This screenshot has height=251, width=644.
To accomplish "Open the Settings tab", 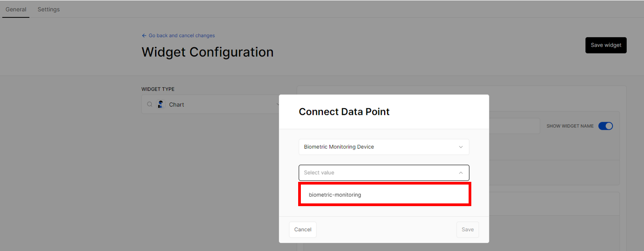I will click(x=49, y=9).
